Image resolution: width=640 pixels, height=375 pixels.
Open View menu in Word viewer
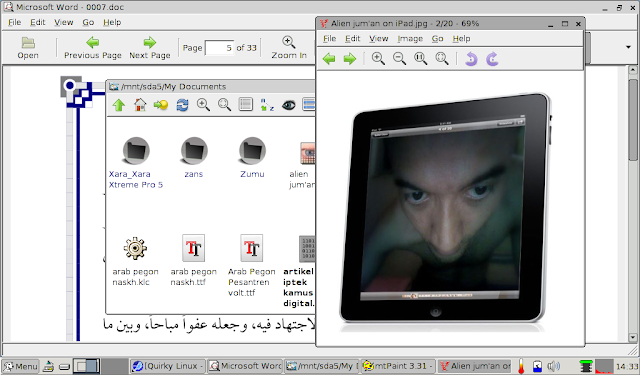point(63,22)
